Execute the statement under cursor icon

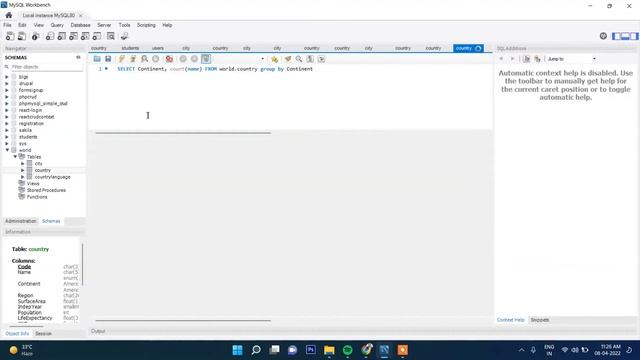click(133, 59)
